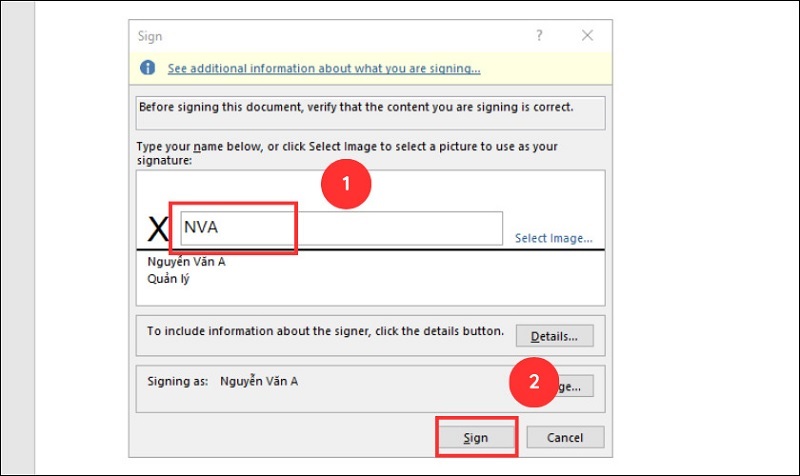The image size is (800, 476).
Task: Click the signature name field containing NVA
Action: pyautogui.click(x=340, y=228)
